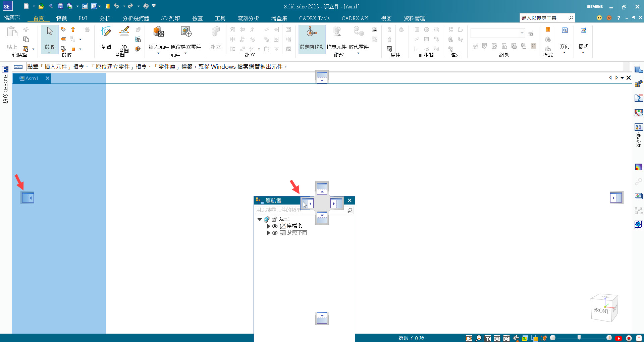
Task: Open the 方向 dropdown arrow
Action: [564, 52]
